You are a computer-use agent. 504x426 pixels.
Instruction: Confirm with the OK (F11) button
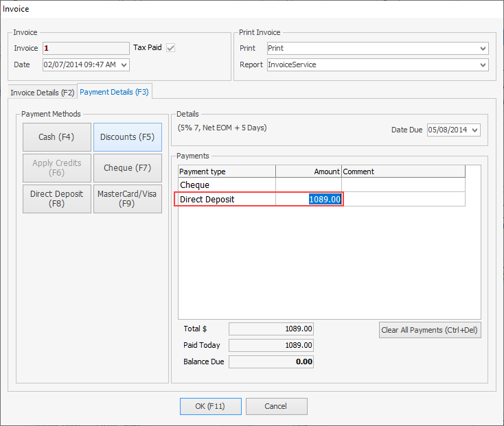tap(210, 406)
